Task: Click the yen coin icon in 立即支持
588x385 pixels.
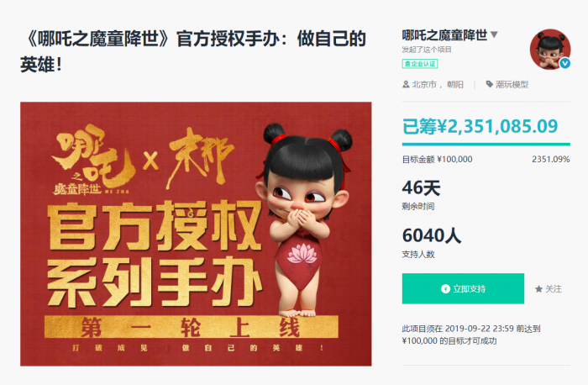Action: [x=445, y=288]
